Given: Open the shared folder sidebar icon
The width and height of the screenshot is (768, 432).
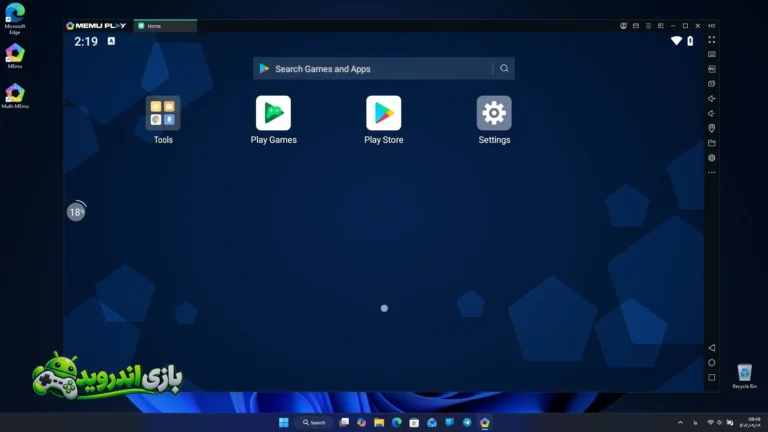Looking at the screenshot, I should click(x=712, y=143).
